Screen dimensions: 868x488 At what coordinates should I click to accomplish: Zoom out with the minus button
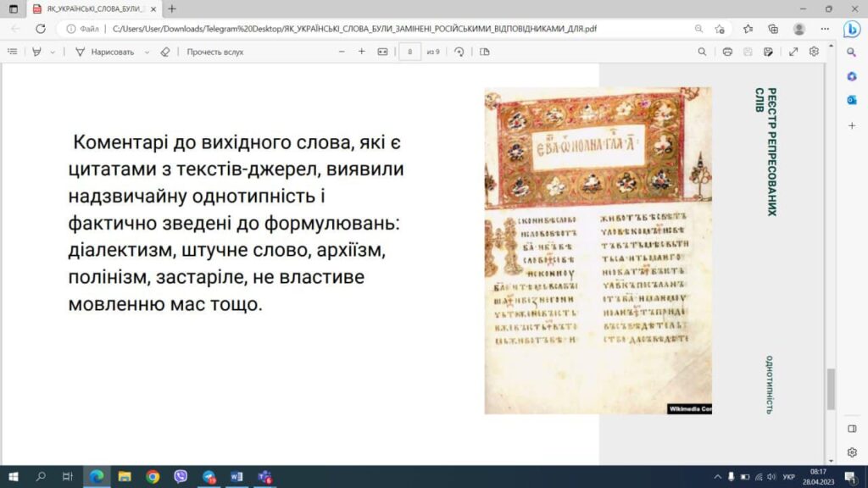click(342, 52)
